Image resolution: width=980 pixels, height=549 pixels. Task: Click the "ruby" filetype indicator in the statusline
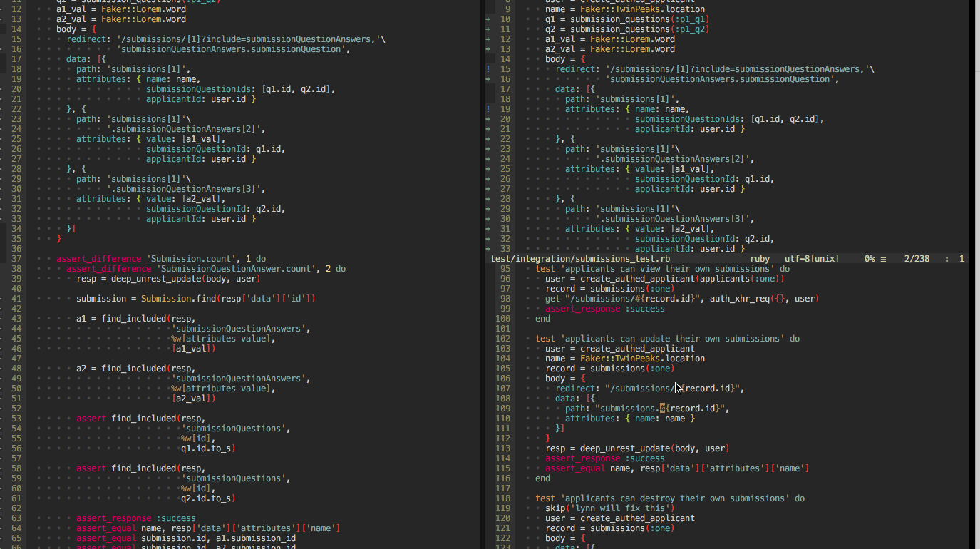tap(760, 259)
